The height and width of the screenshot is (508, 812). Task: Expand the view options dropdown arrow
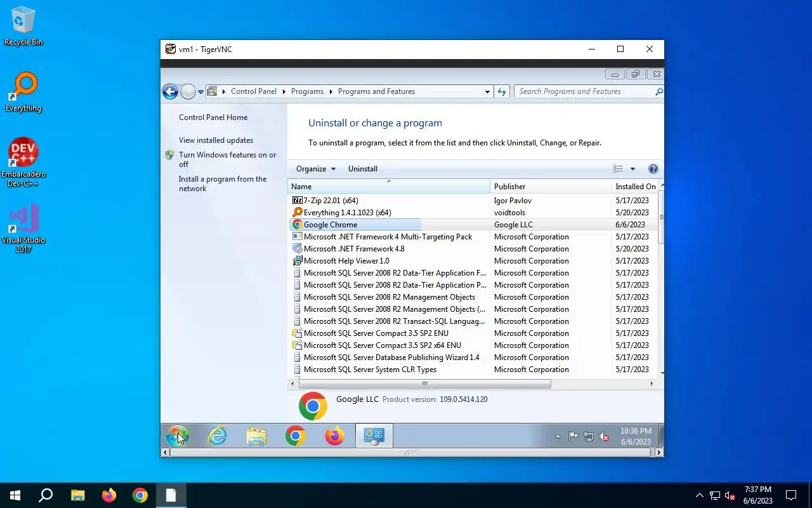pos(632,169)
